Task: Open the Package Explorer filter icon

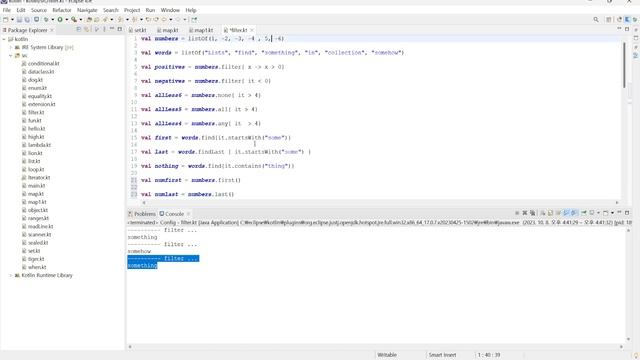Action: coord(97,29)
